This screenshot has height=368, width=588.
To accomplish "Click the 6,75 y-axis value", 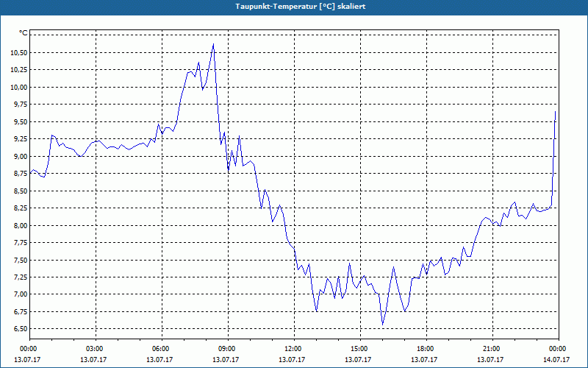I will pos(21,311).
